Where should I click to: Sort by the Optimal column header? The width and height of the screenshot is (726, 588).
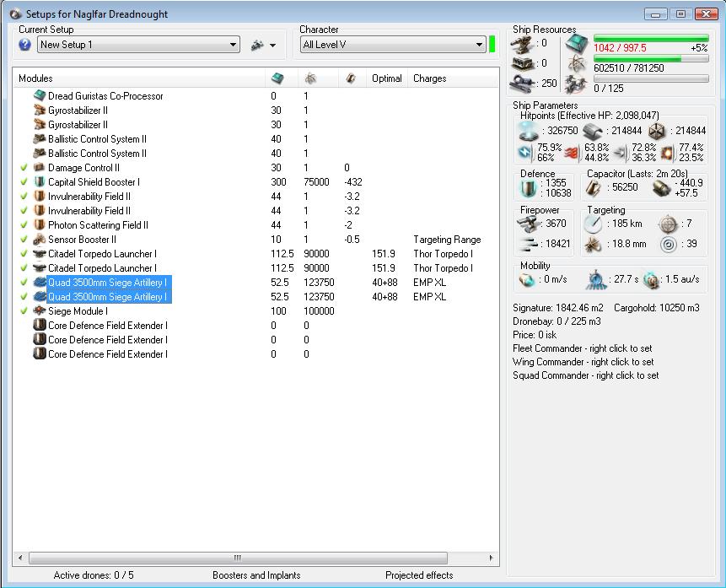click(387, 78)
